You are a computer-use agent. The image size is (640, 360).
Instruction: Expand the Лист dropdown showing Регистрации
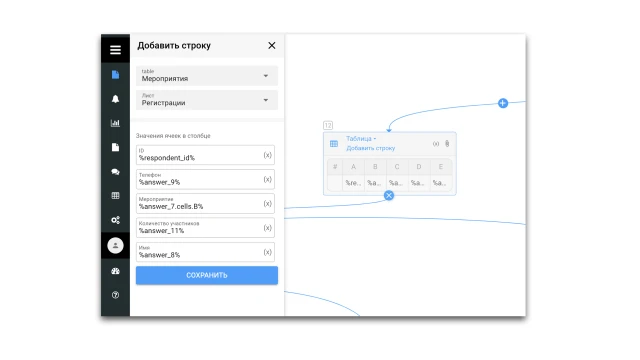pyautogui.click(x=207, y=100)
